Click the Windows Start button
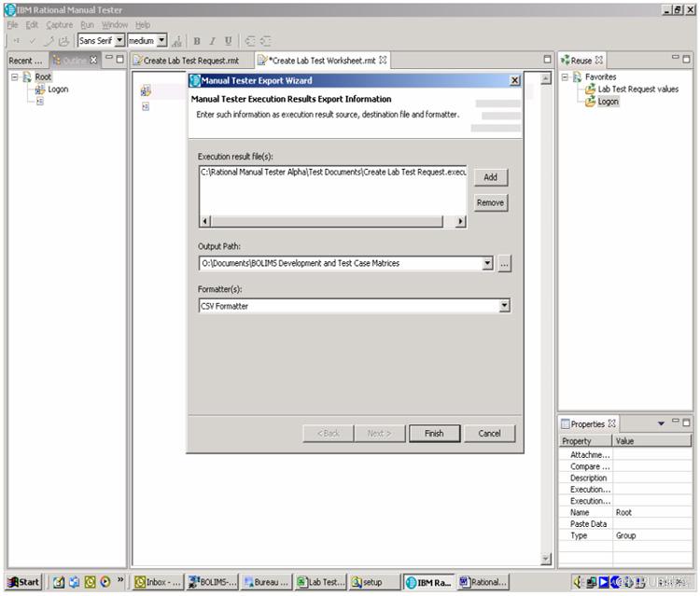 click(x=24, y=582)
